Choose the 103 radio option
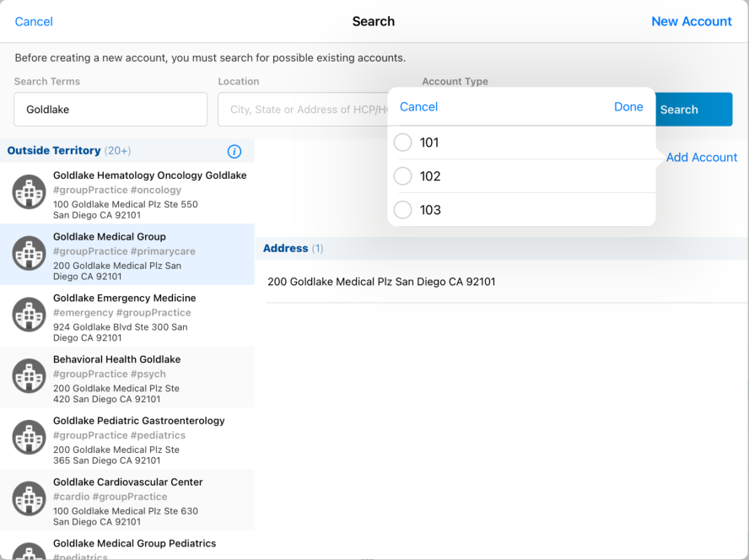Image resolution: width=749 pixels, height=560 pixels. tap(403, 210)
